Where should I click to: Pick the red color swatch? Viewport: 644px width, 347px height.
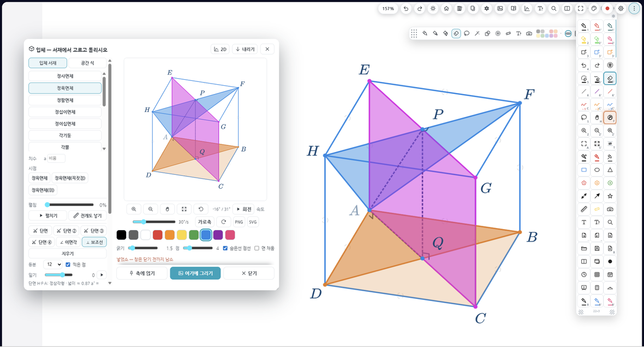[x=158, y=235]
